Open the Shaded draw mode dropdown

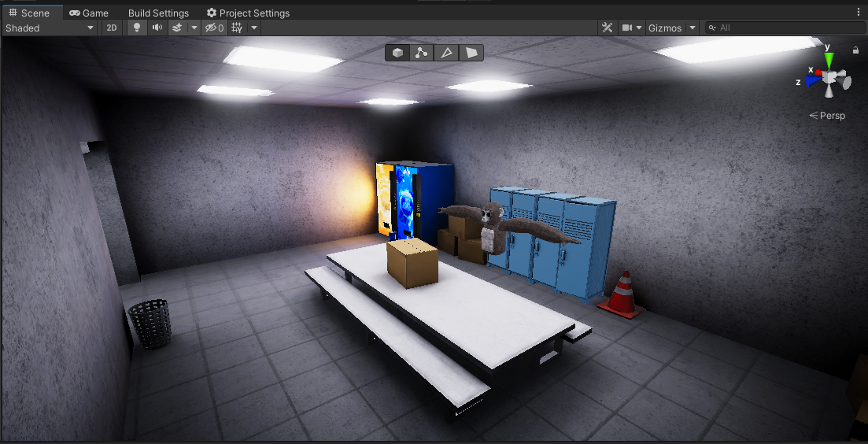point(50,28)
